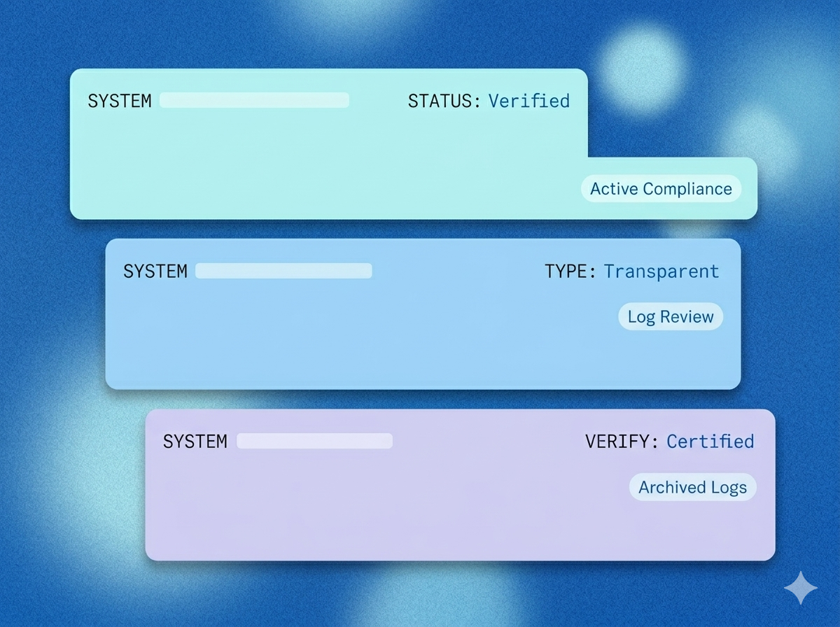840x627 pixels.
Task: Click the TYPE: label
Action: coord(570,272)
